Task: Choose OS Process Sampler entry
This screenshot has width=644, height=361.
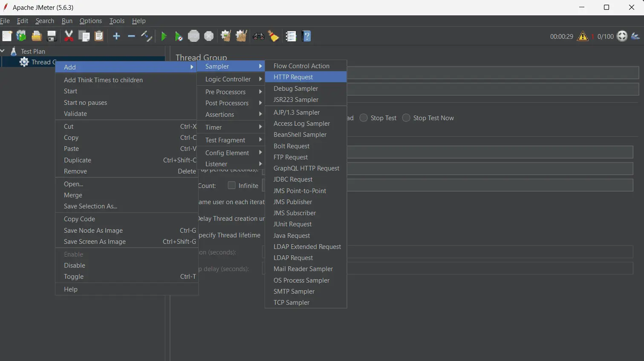Action: click(306, 280)
